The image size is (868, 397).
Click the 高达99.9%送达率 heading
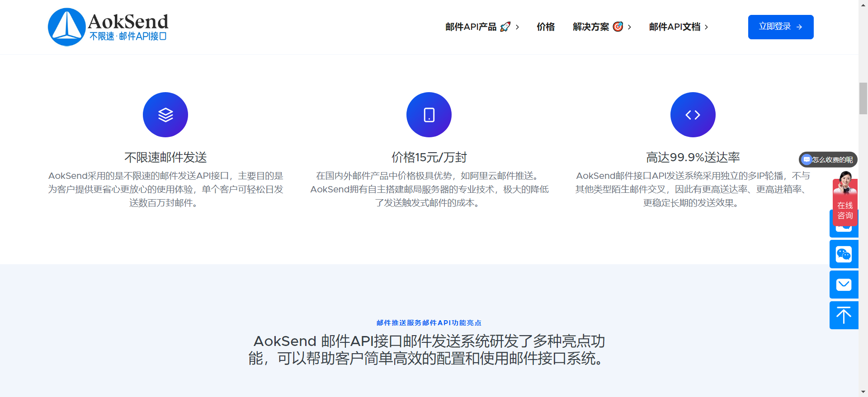tap(693, 157)
